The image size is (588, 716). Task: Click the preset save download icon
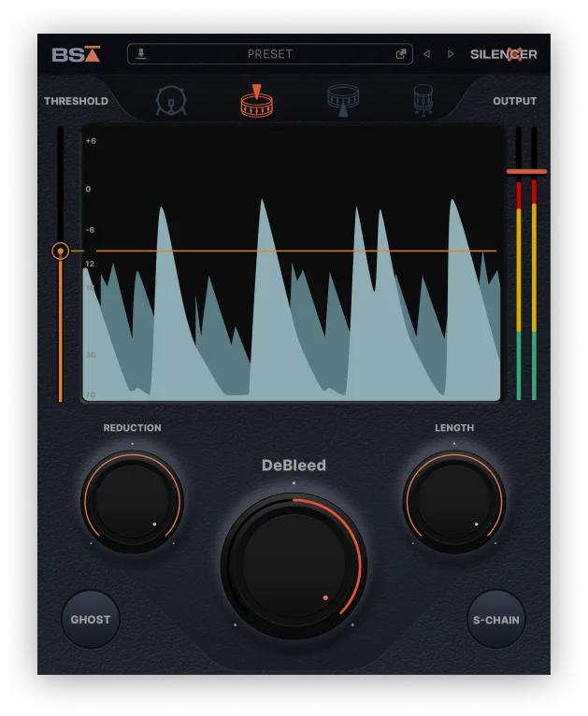click(141, 54)
